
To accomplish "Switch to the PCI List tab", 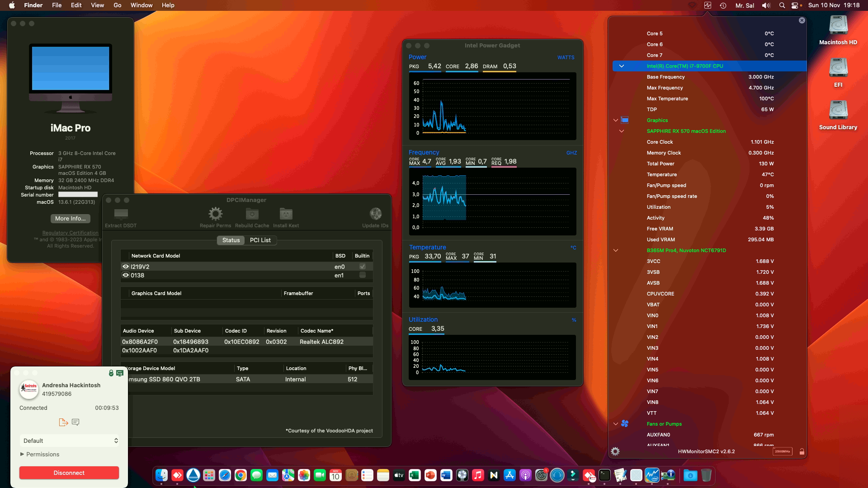I will 260,240.
